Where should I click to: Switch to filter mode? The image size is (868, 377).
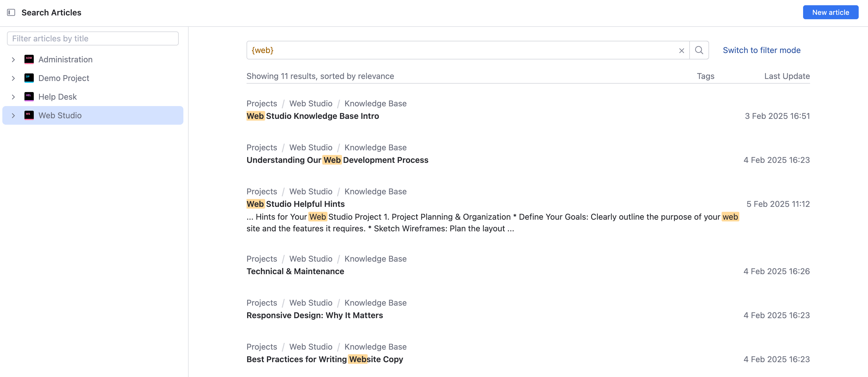[x=761, y=50]
